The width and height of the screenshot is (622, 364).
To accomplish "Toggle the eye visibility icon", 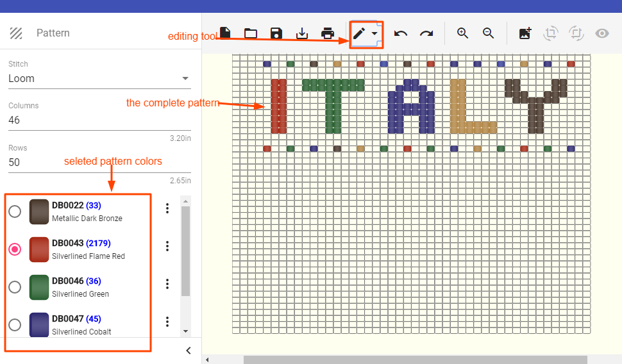I will click(601, 33).
